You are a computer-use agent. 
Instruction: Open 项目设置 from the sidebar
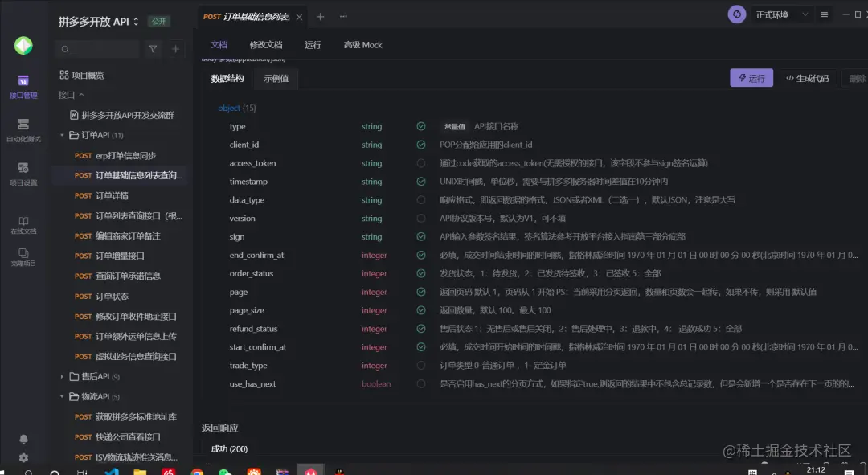coord(23,174)
